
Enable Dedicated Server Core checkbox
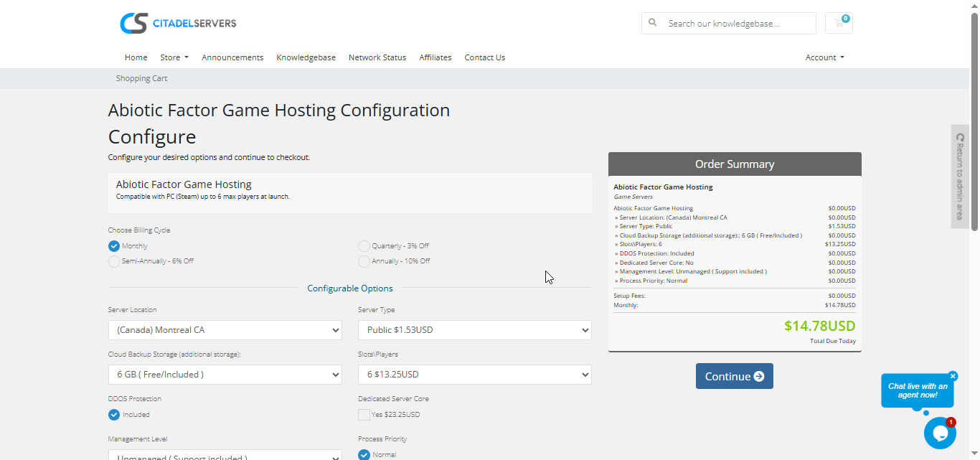[364, 415]
